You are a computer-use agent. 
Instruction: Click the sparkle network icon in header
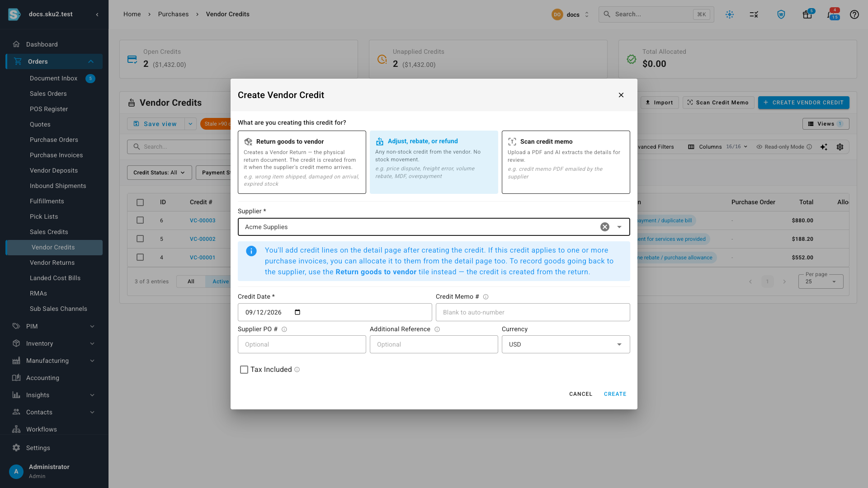pos(729,14)
